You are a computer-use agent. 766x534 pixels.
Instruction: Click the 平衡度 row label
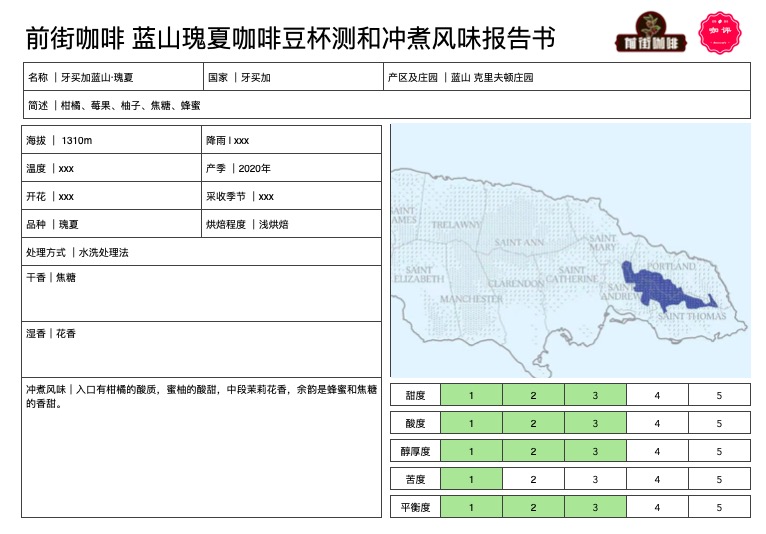point(415,507)
